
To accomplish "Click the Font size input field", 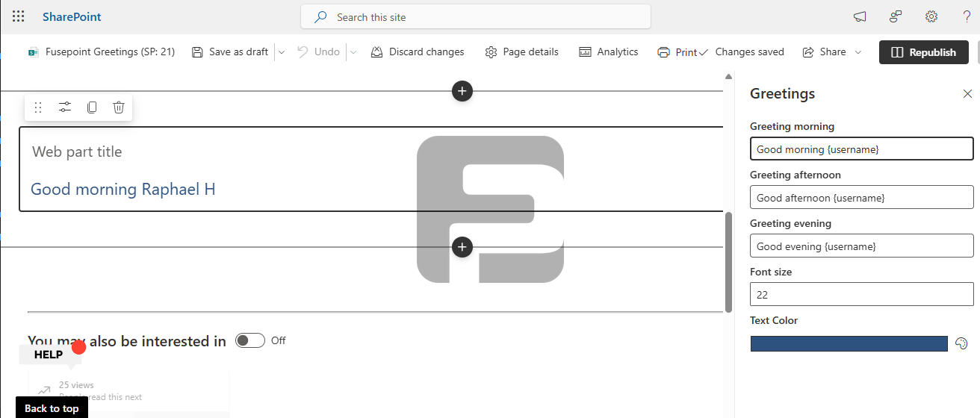I will point(861,294).
